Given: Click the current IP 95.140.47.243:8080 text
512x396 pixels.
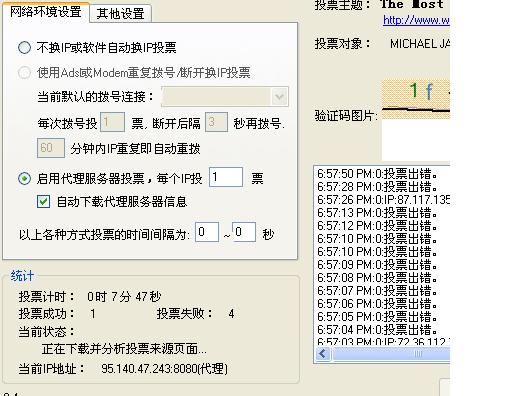Looking at the screenshot, I should coord(165,369).
